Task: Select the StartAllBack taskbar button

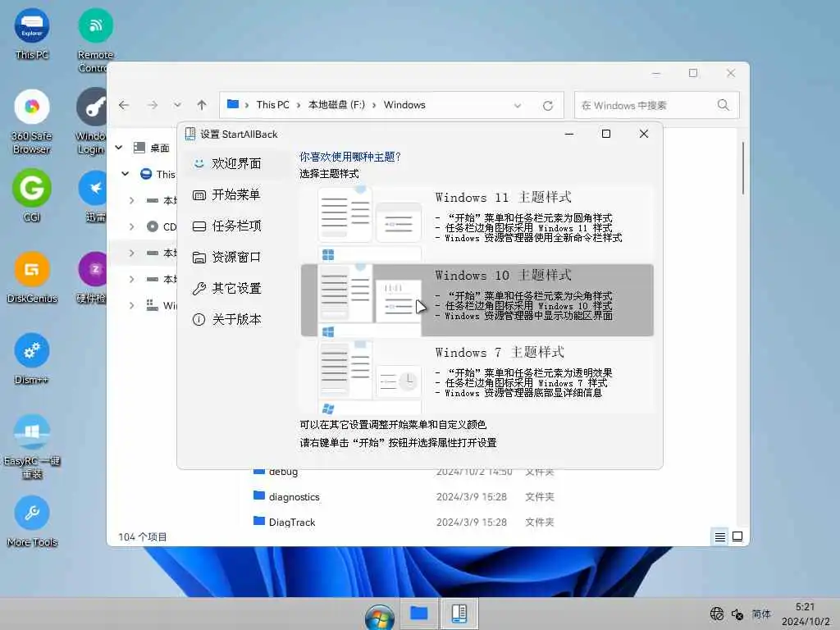Action: coord(459,614)
